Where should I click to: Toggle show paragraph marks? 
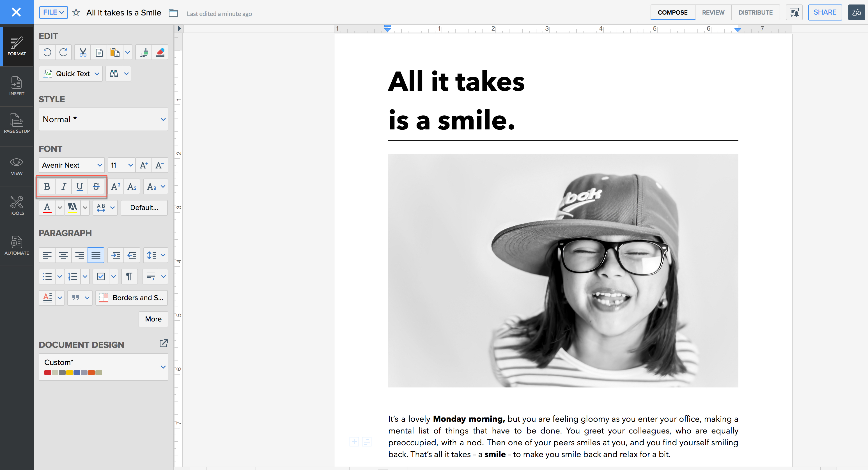point(129,277)
